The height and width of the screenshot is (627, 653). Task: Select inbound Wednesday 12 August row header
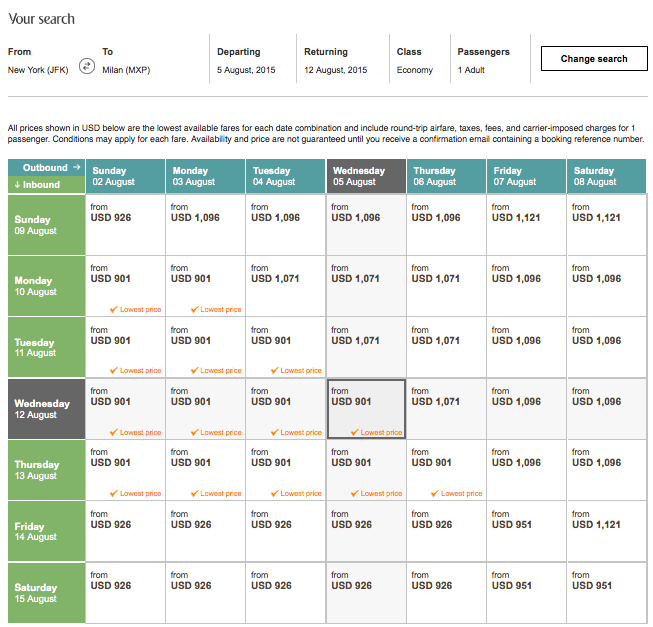[47, 409]
